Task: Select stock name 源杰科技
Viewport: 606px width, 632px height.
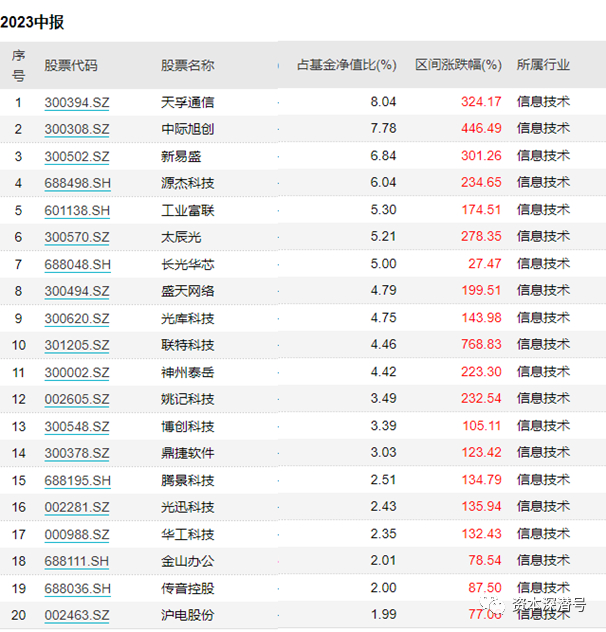Action: click(187, 183)
